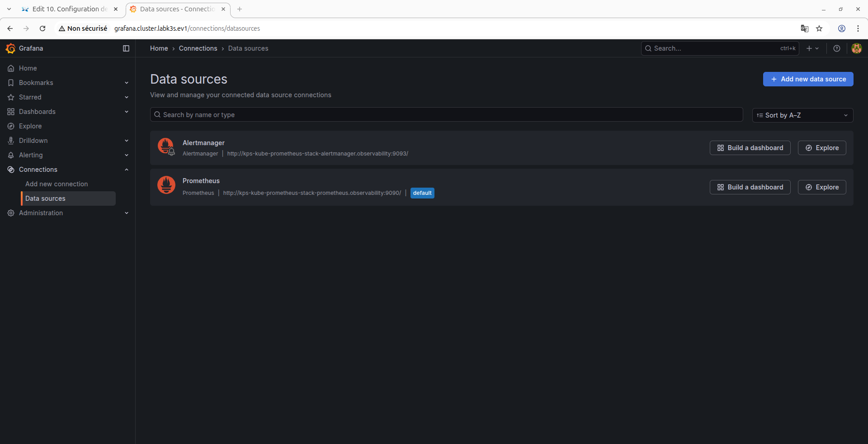Click the Data sources page heading

coord(189,79)
